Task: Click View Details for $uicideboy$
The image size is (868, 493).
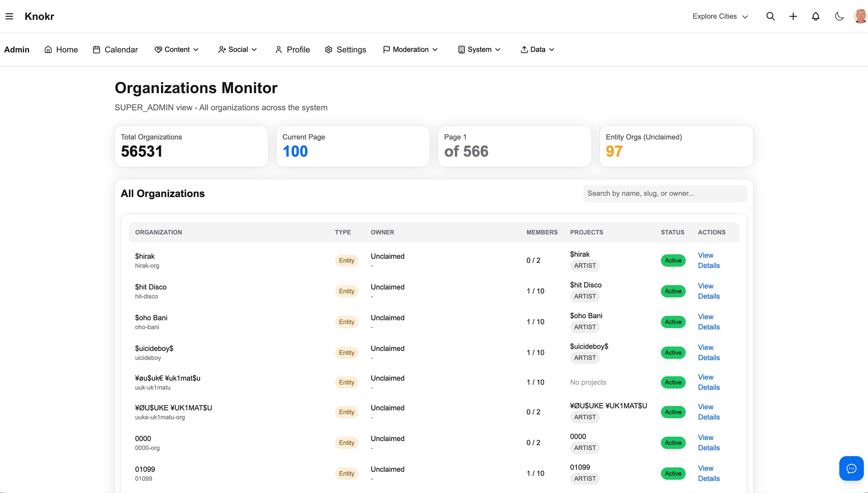Action: 708,352
